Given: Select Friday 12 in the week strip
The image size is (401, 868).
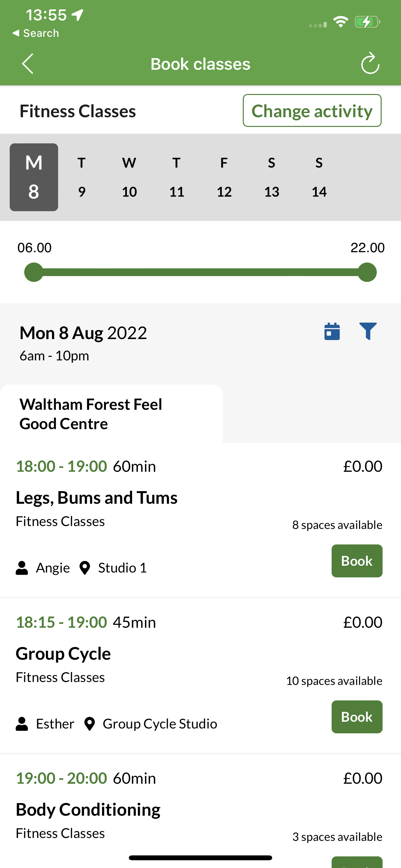Looking at the screenshot, I should (x=224, y=177).
